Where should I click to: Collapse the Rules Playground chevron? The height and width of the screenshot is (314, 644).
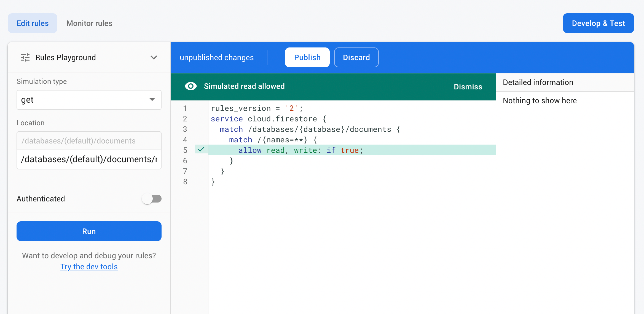(x=154, y=57)
